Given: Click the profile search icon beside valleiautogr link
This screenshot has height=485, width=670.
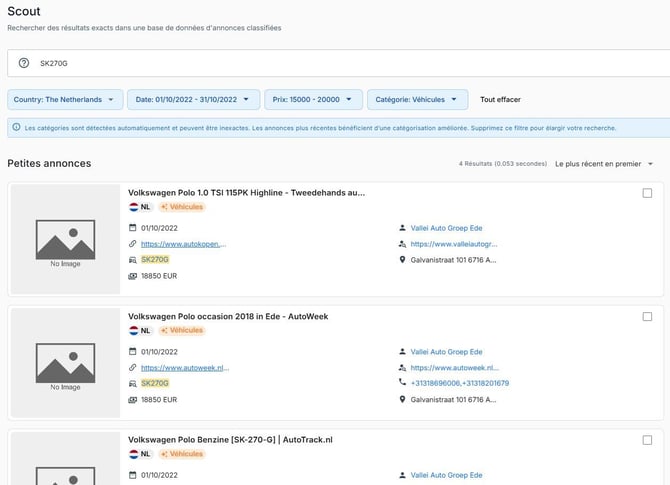Looking at the screenshot, I should 402,244.
